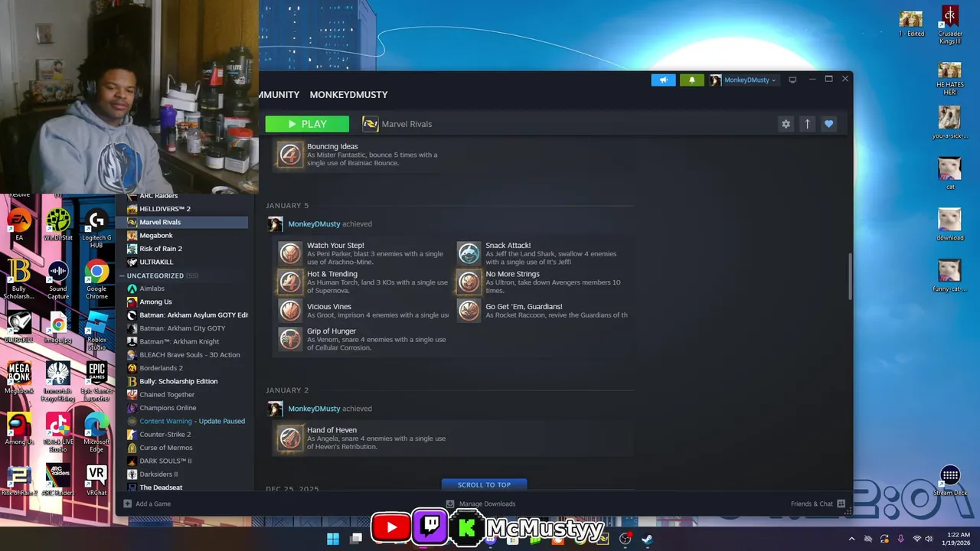Click the Hot & Trending achievement icon
Viewport: 980px width, 551px height.
tap(289, 282)
